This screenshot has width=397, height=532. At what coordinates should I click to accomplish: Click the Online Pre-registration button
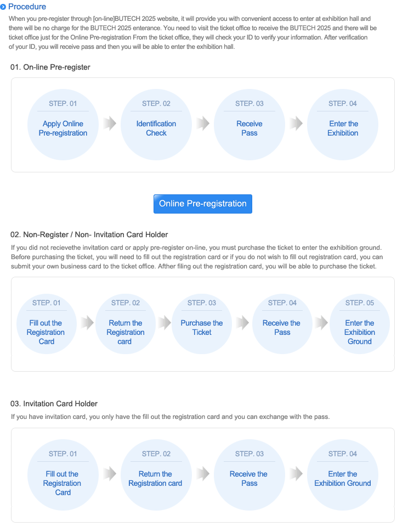[202, 204]
